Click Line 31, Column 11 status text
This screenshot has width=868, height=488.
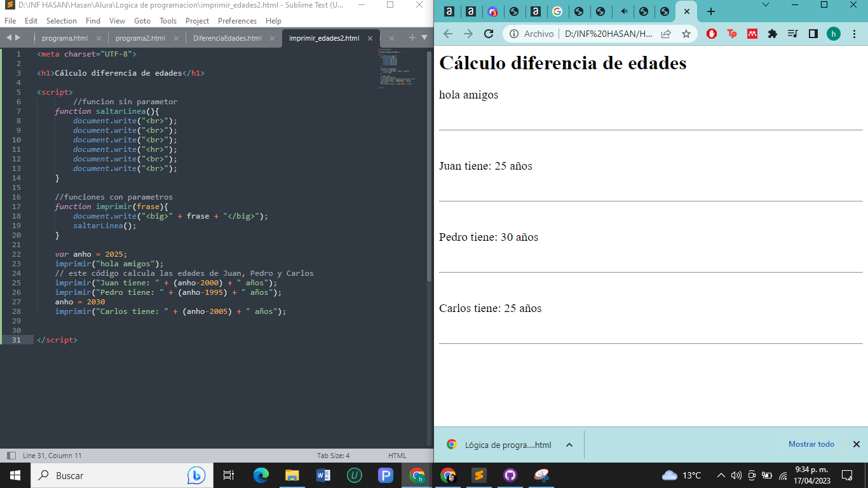point(52,456)
